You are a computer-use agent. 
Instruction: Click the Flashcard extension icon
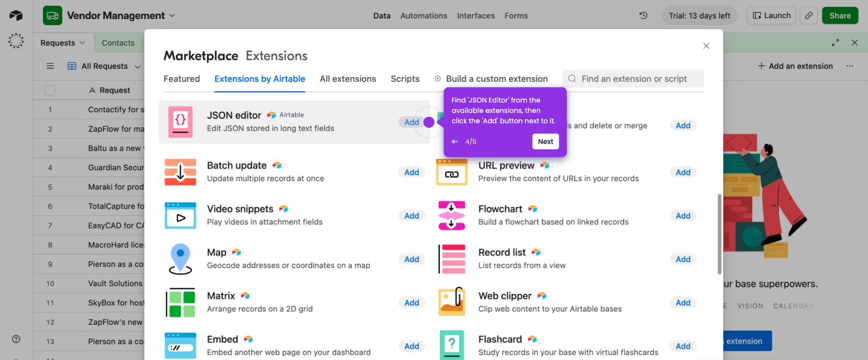pyautogui.click(x=451, y=345)
